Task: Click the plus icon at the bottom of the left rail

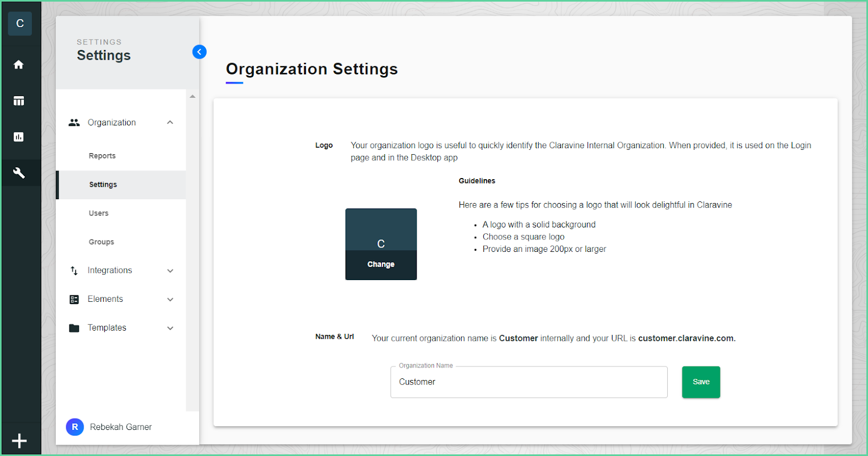Action: click(x=20, y=441)
